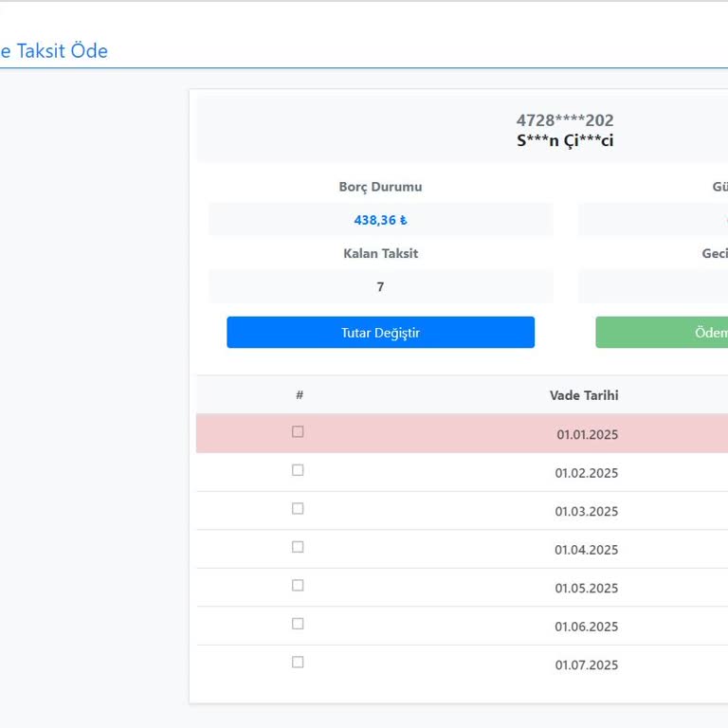Tick the checkbox for installment 01.01.2025
728x728 pixels.
click(298, 432)
